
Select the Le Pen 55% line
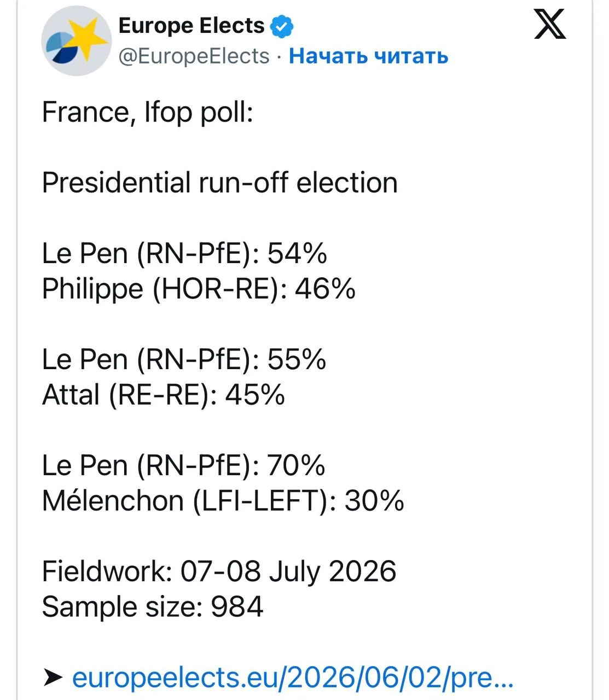(x=184, y=359)
